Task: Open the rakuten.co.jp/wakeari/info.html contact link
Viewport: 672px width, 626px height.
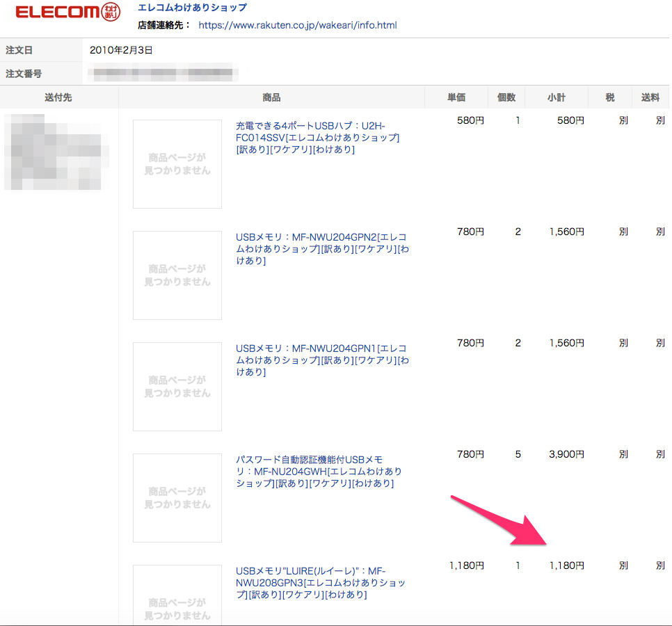Action: pyautogui.click(x=297, y=25)
